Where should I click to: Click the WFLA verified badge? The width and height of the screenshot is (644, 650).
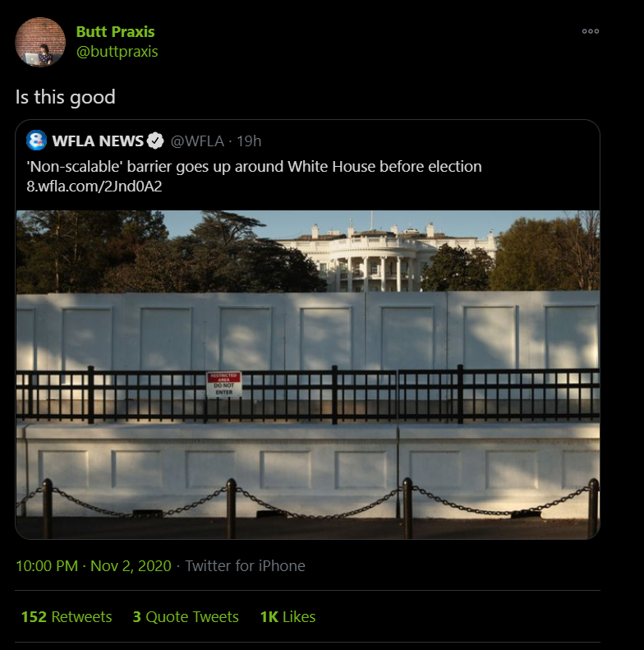pos(155,141)
